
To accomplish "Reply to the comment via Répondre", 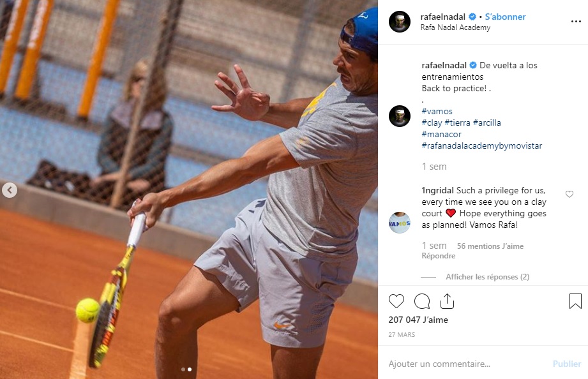I will [439, 256].
